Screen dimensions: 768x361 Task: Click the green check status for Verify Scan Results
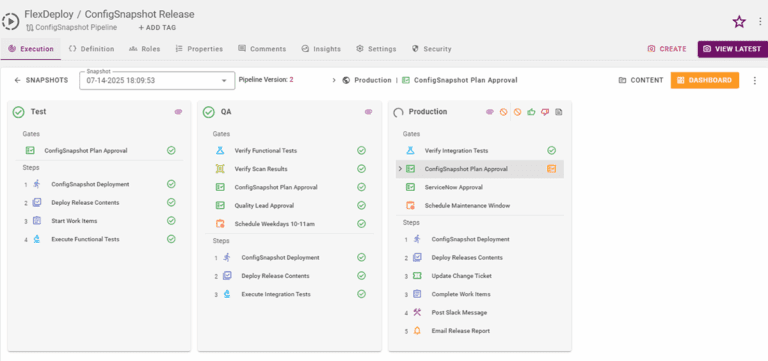[361, 169]
